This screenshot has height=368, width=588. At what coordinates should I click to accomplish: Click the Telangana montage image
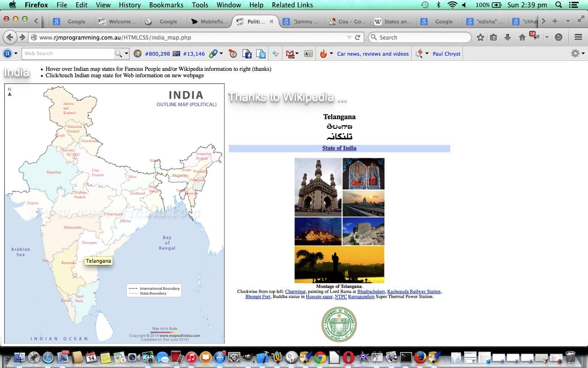(339, 220)
